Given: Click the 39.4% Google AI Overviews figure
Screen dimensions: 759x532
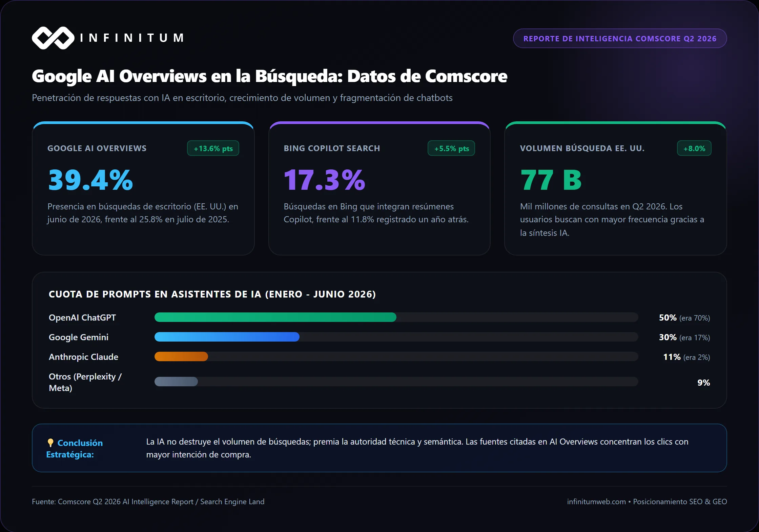Looking at the screenshot, I should pos(90,180).
